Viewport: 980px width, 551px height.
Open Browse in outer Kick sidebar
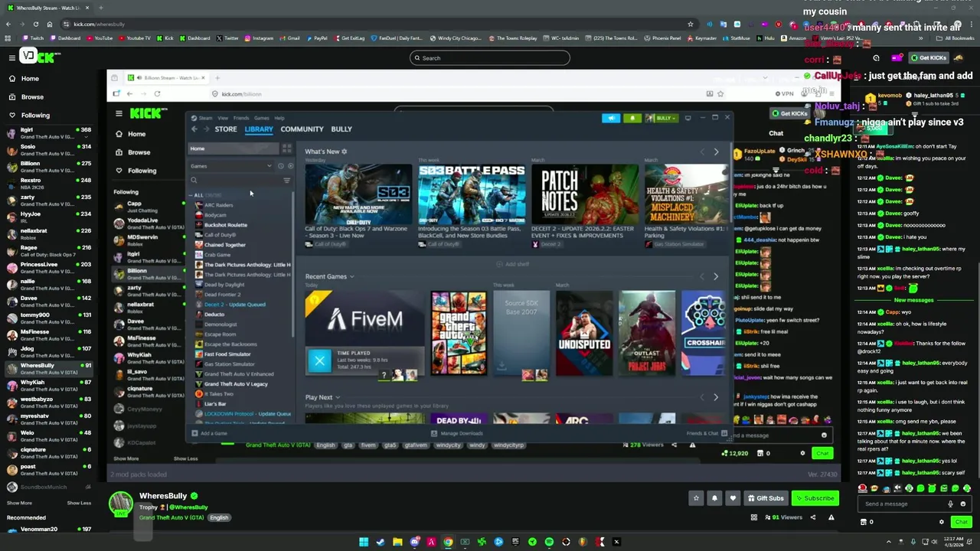click(x=32, y=97)
